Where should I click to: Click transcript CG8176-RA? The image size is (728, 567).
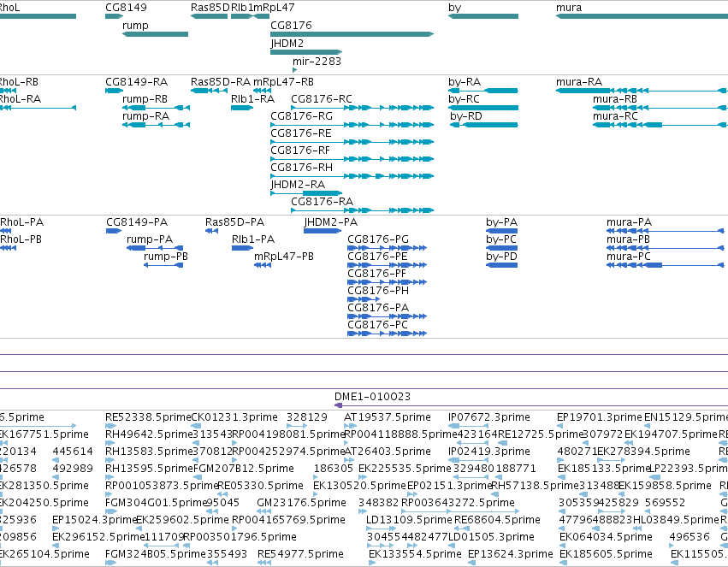[362, 210]
